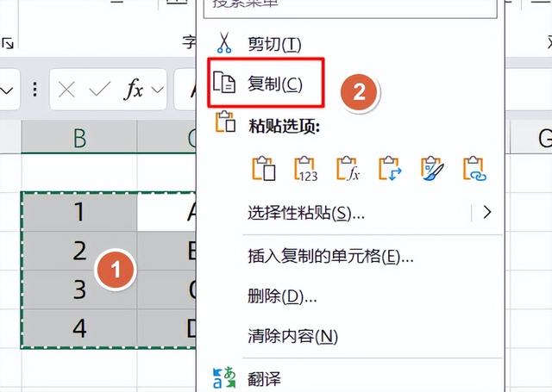Click cell containing 1 in column B
The height and width of the screenshot is (392, 552).
[79, 212]
